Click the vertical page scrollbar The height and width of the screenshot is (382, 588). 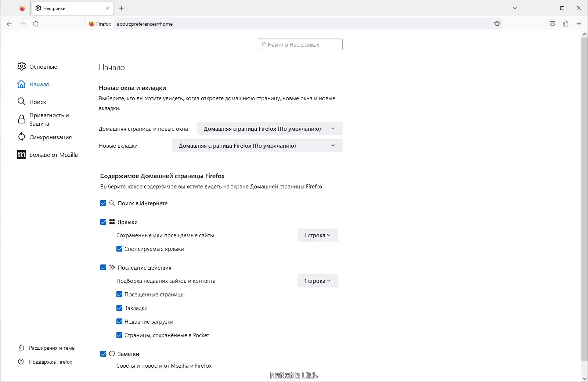pos(584,198)
